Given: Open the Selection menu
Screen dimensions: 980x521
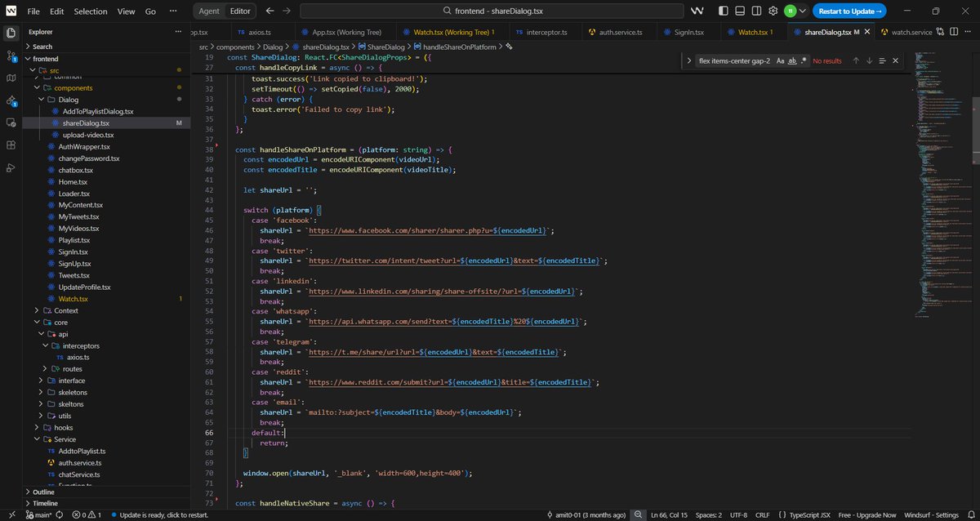Looking at the screenshot, I should click(x=91, y=11).
